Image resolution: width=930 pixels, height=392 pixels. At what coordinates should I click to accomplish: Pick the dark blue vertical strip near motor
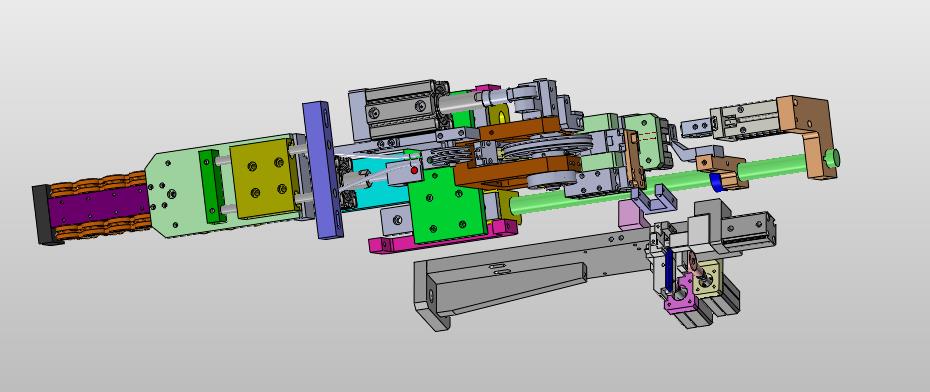click(670, 269)
